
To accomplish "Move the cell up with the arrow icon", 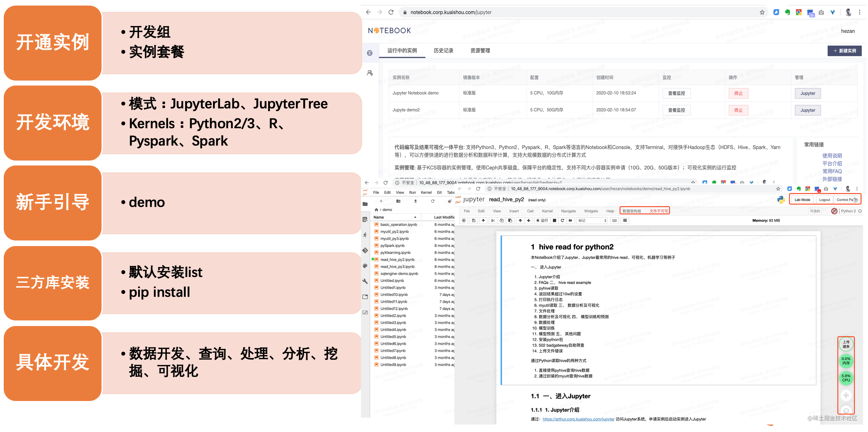I will tap(520, 221).
